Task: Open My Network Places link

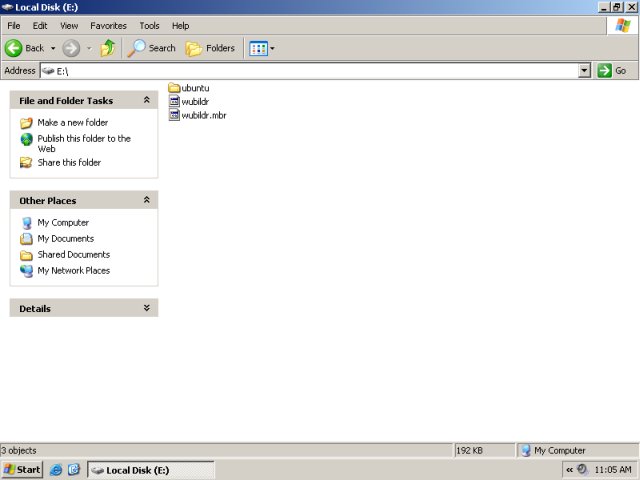Action: click(x=73, y=270)
